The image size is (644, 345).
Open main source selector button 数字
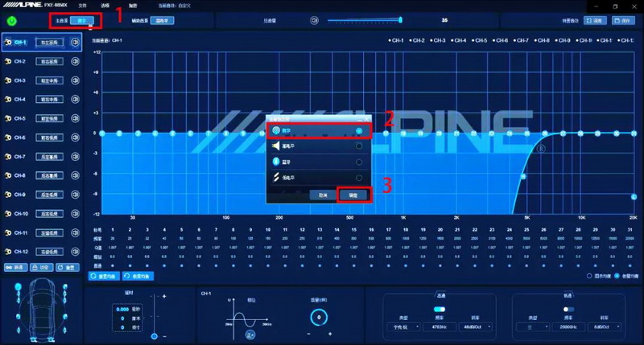pos(82,21)
